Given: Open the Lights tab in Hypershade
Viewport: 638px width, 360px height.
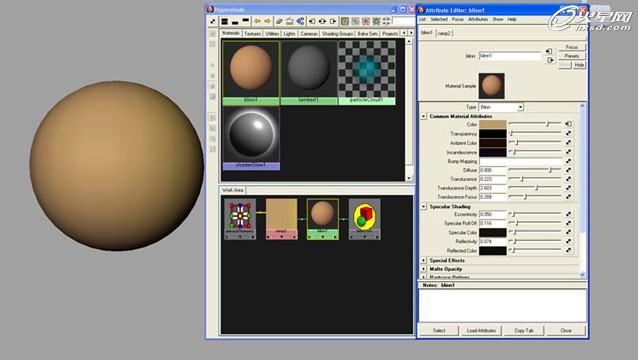Looking at the screenshot, I should (289, 33).
